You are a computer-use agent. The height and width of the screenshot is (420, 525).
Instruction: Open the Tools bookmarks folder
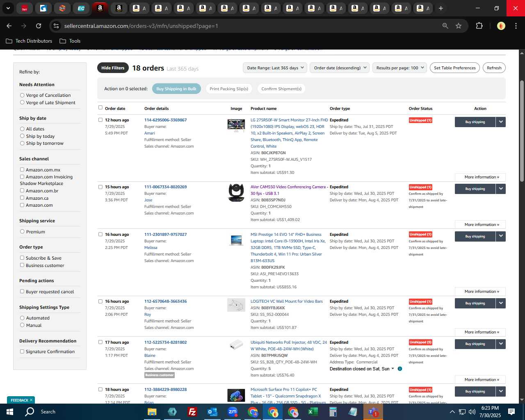pyautogui.click(x=70, y=41)
